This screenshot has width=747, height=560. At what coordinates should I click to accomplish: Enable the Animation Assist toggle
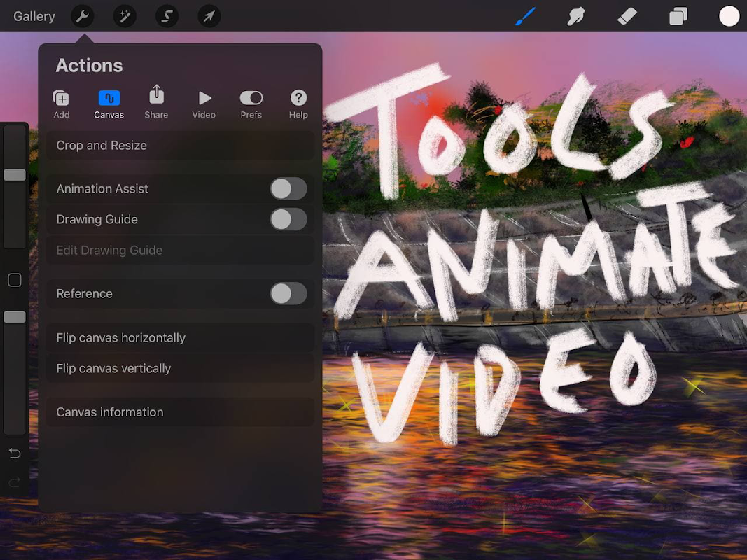288,188
